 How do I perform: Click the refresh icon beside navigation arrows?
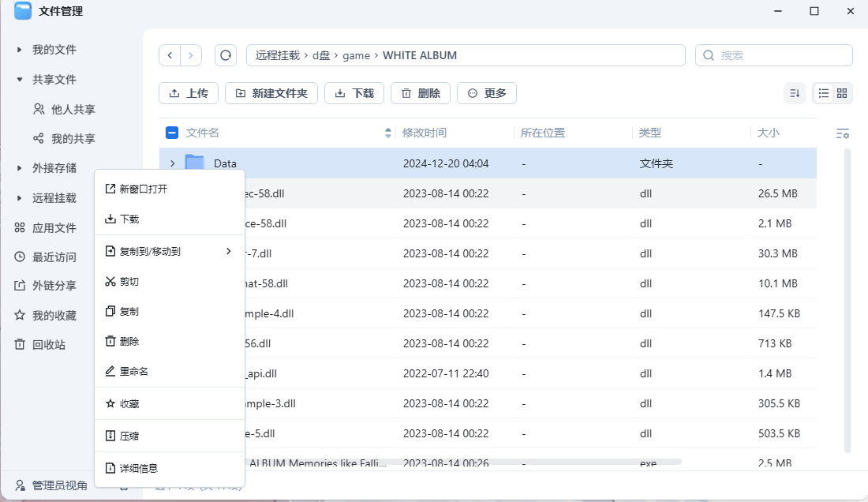226,55
